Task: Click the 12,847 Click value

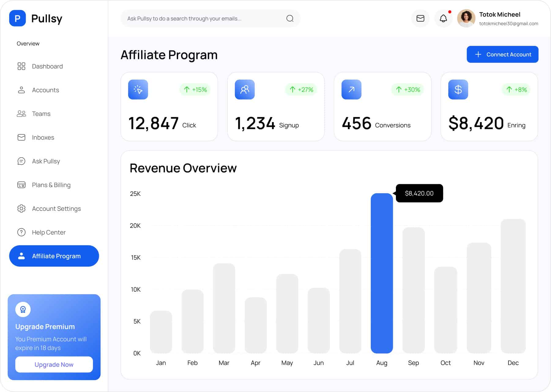Action: point(154,123)
